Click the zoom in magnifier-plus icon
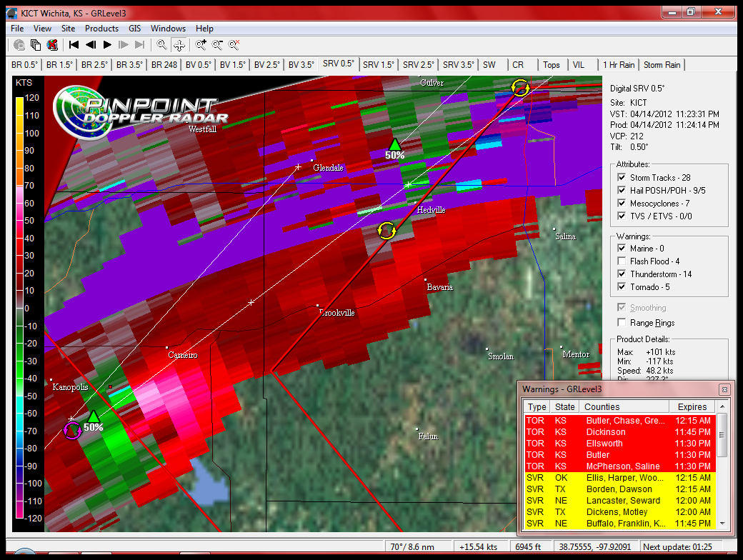This screenshot has width=743, height=560. click(201, 45)
